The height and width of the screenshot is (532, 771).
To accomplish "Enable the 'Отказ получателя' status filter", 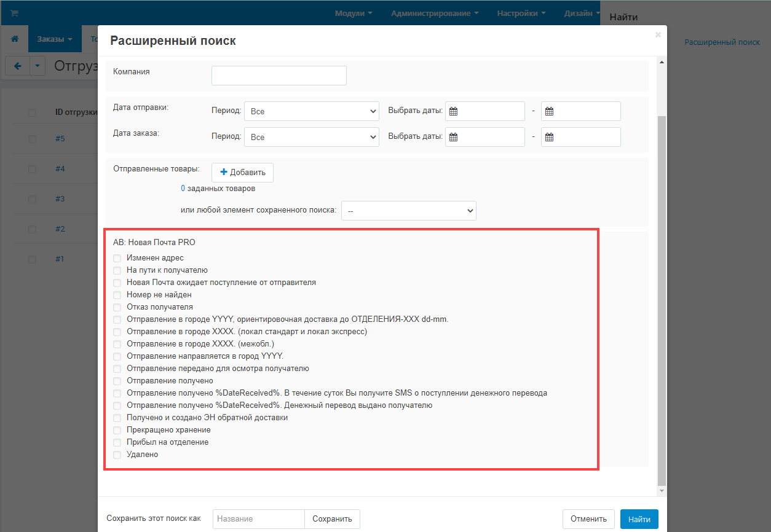I will (117, 307).
